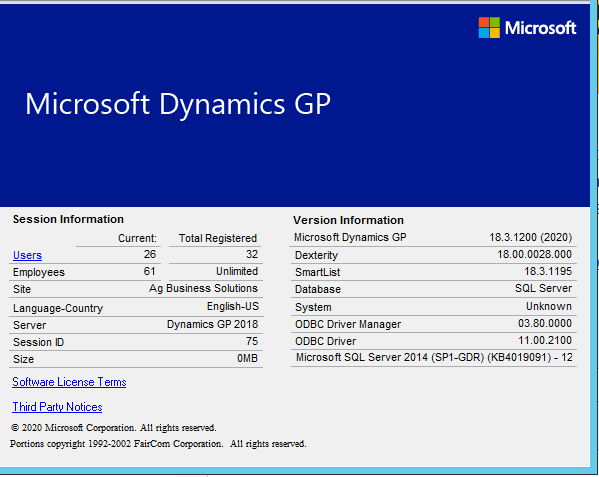Select current users value 26
The width and height of the screenshot is (599, 477).
point(150,254)
